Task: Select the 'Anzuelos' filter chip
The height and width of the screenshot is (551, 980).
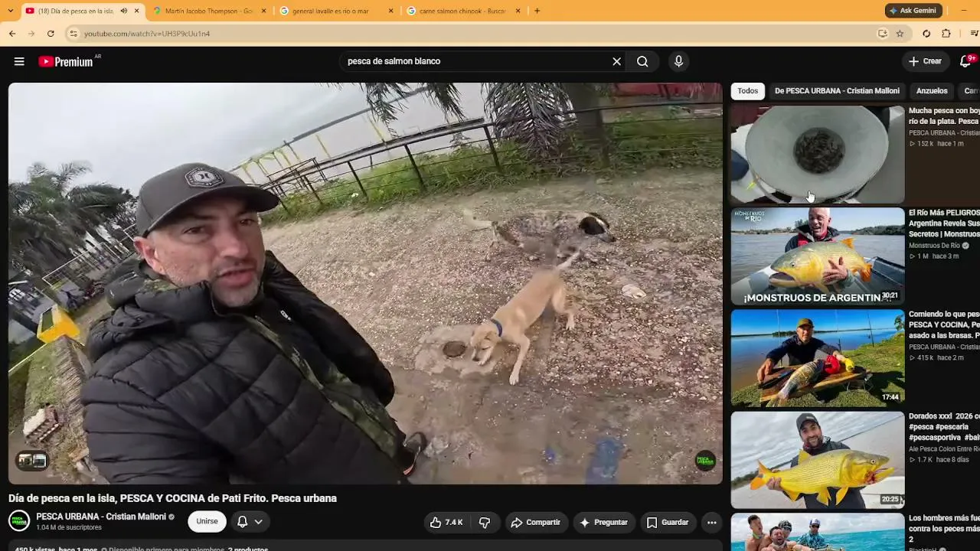Action: tap(932, 91)
